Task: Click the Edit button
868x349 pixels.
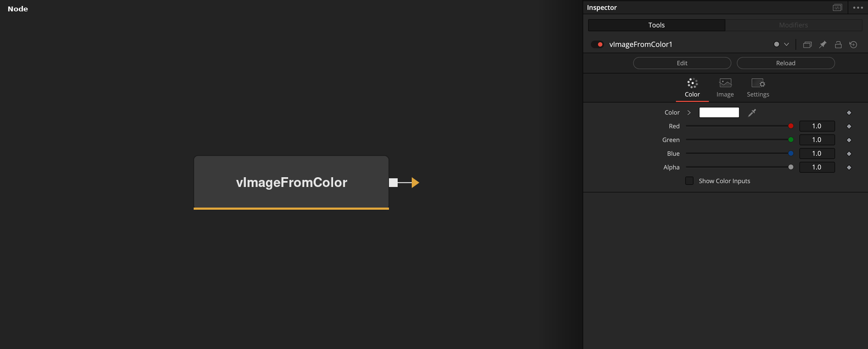Action: coord(682,63)
